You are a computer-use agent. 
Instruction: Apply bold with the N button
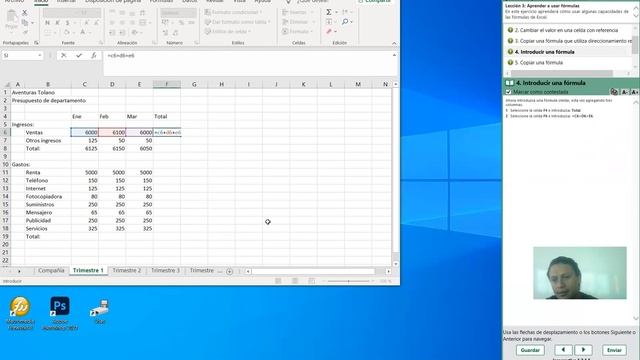[x=47, y=23]
